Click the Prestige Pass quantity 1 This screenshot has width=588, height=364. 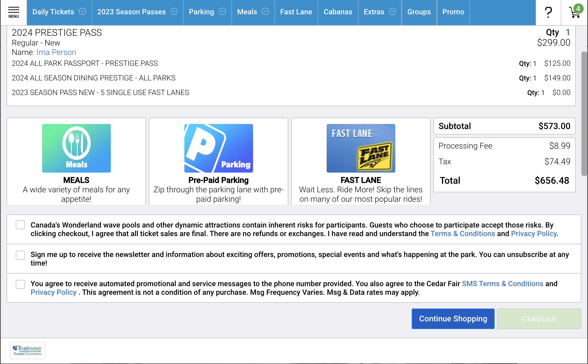point(568,32)
